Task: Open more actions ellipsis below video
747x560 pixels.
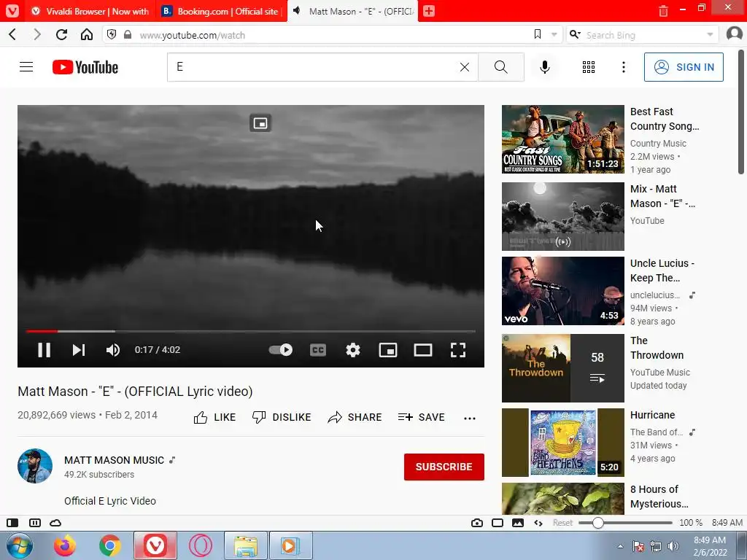Action: point(470,418)
